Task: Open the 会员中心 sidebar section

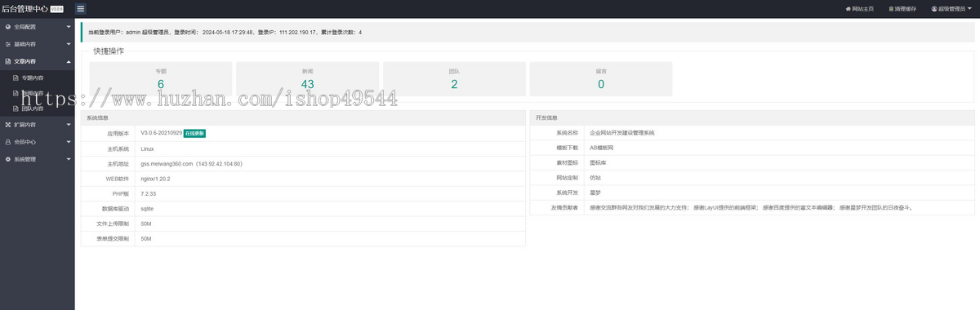Action: coord(37,142)
